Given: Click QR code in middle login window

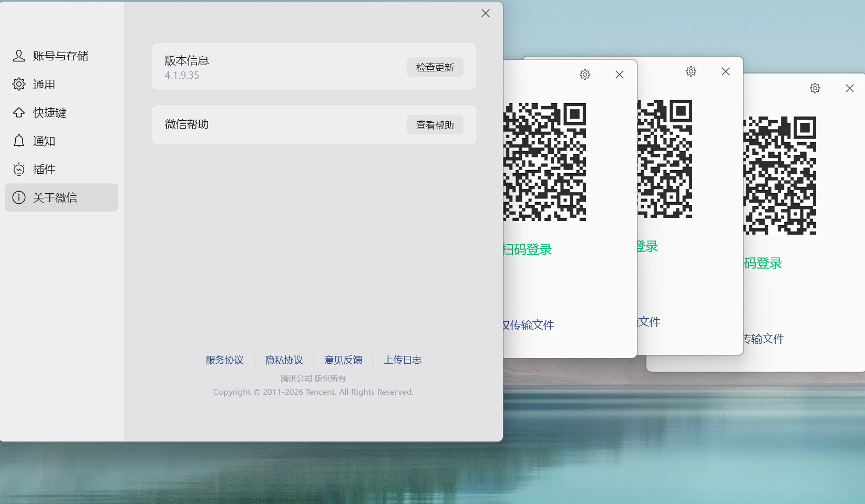Looking at the screenshot, I should pos(665,159).
